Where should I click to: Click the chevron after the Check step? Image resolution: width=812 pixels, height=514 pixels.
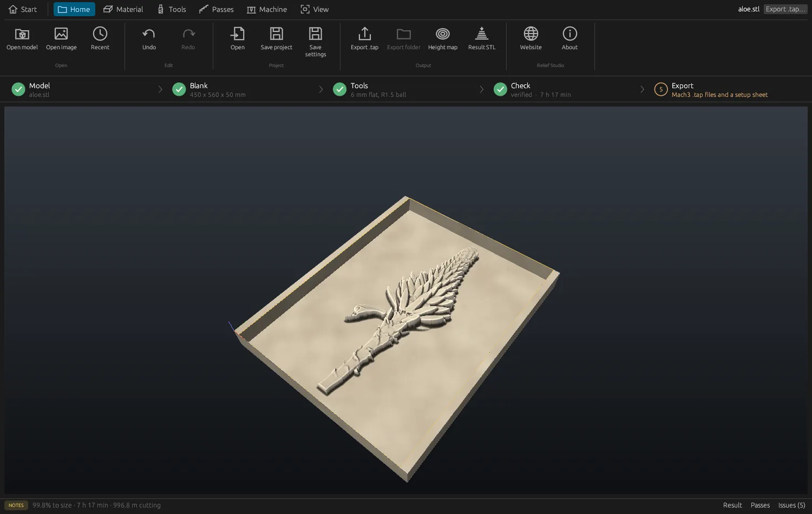643,89
